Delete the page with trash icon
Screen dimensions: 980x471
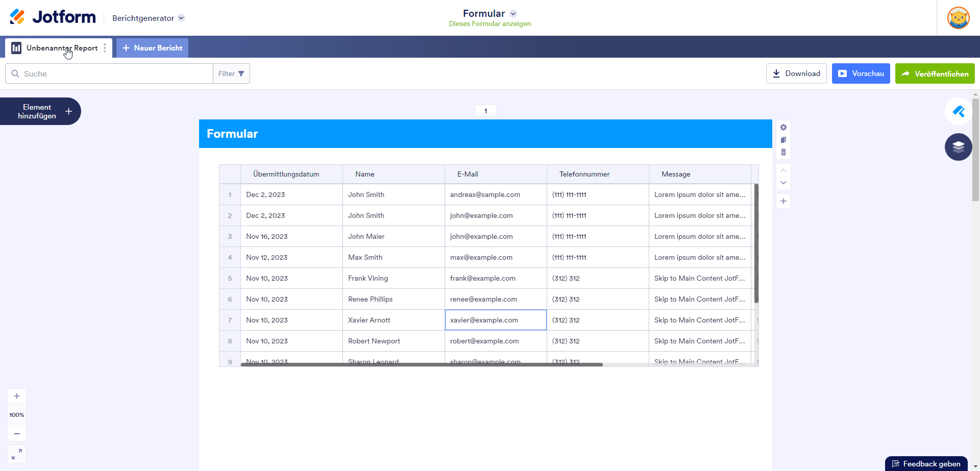[x=783, y=152]
